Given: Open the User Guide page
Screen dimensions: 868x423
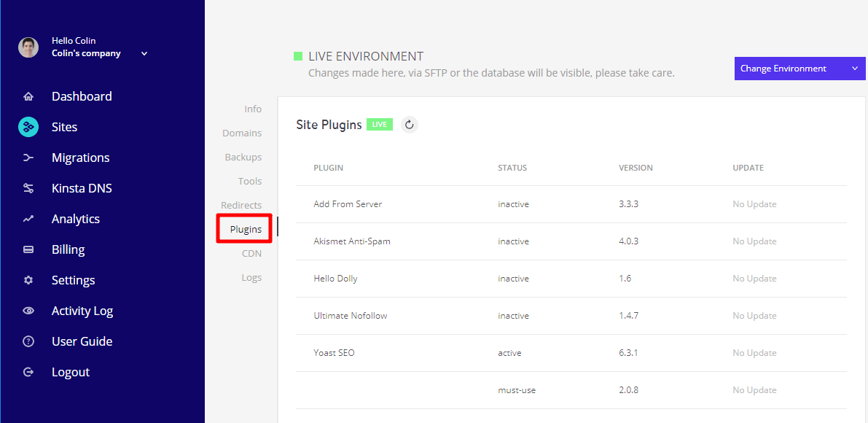Looking at the screenshot, I should tap(81, 341).
